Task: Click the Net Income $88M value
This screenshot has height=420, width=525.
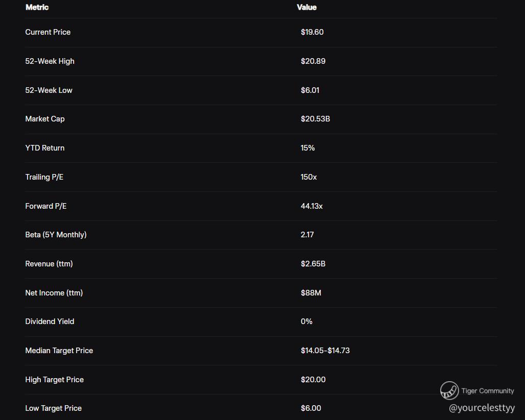Action: click(311, 293)
